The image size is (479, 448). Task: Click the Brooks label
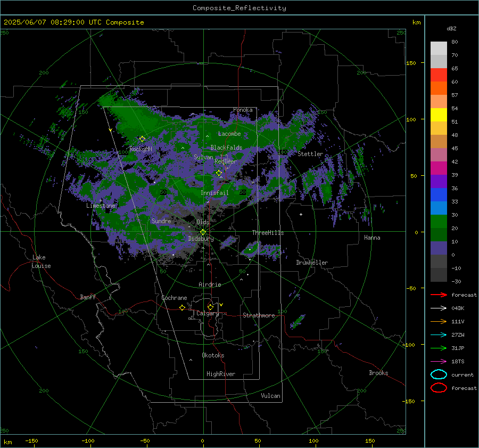coord(378,373)
